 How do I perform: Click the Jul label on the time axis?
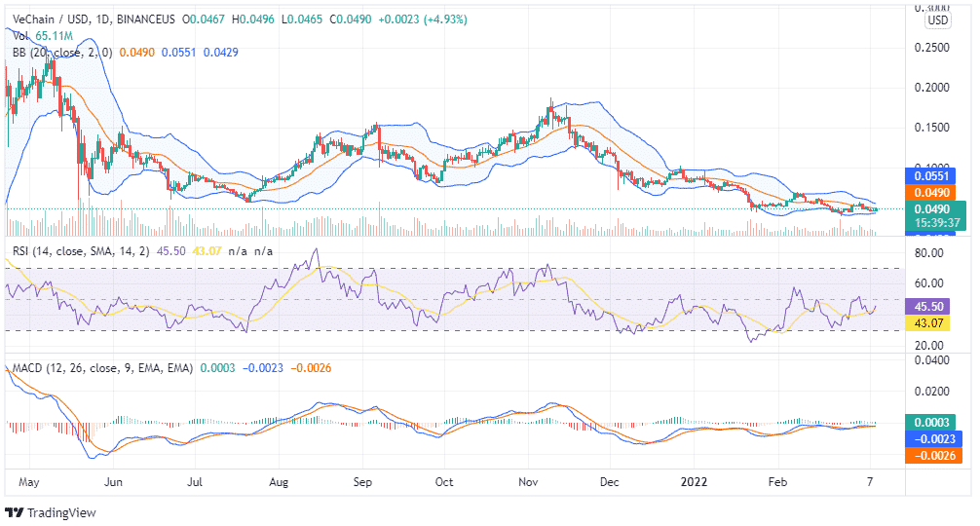point(195,482)
